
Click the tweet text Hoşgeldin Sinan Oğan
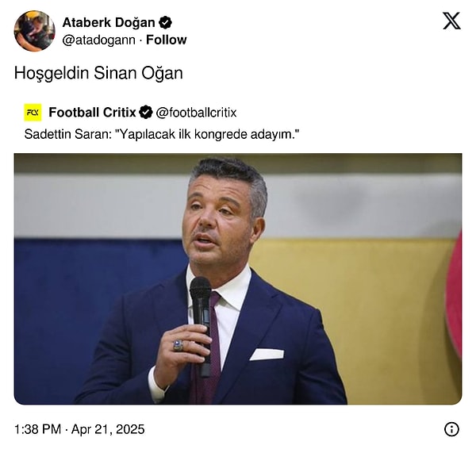(x=98, y=73)
